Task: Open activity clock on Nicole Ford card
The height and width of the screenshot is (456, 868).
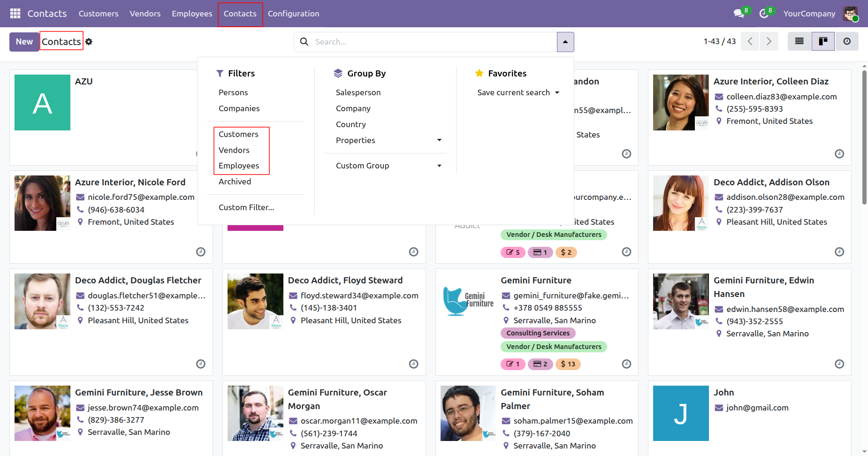Action: (x=201, y=252)
